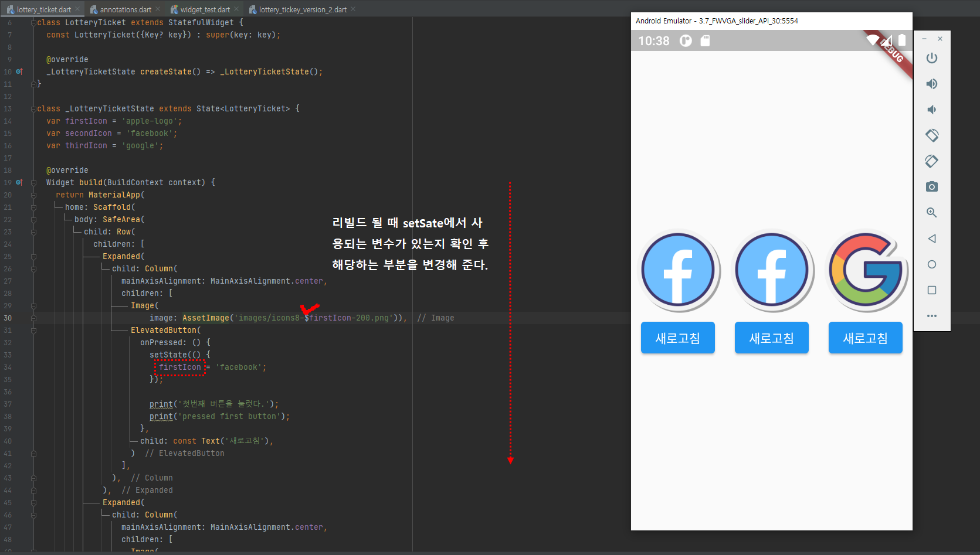Click the print 'pressed first button' statement
980x555 pixels.
click(219, 416)
